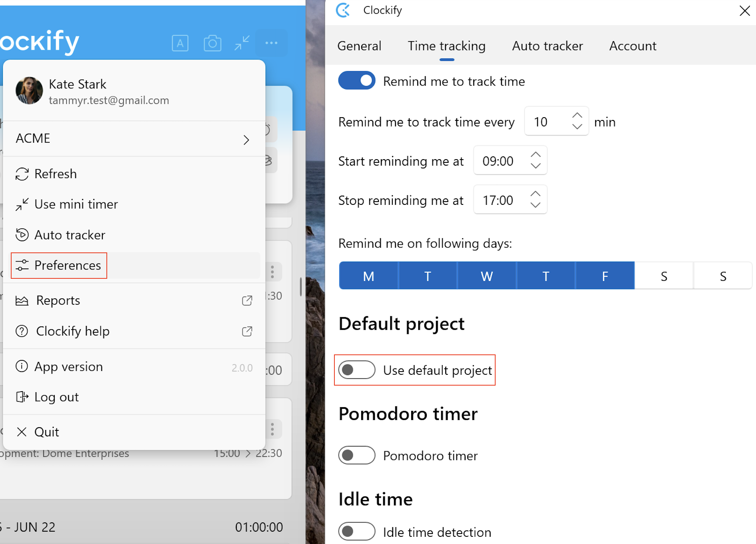Open the three-dots overflow menu
The width and height of the screenshot is (756, 544).
[272, 43]
